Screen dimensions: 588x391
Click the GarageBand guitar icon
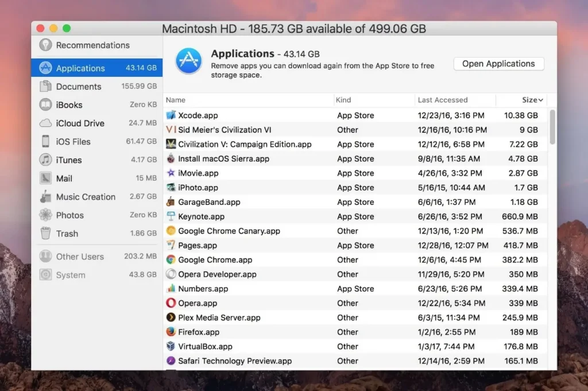(x=171, y=202)
